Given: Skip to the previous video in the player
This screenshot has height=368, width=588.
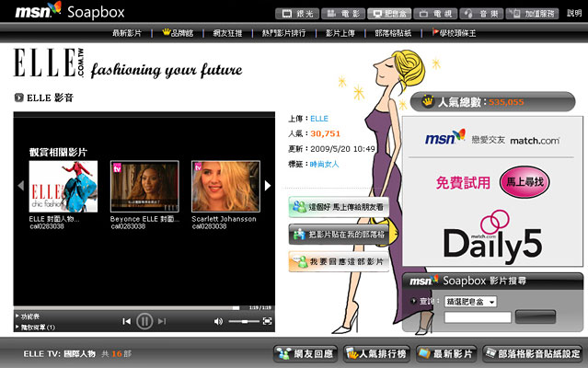Looking at the screenshot, I should [127, 321].
